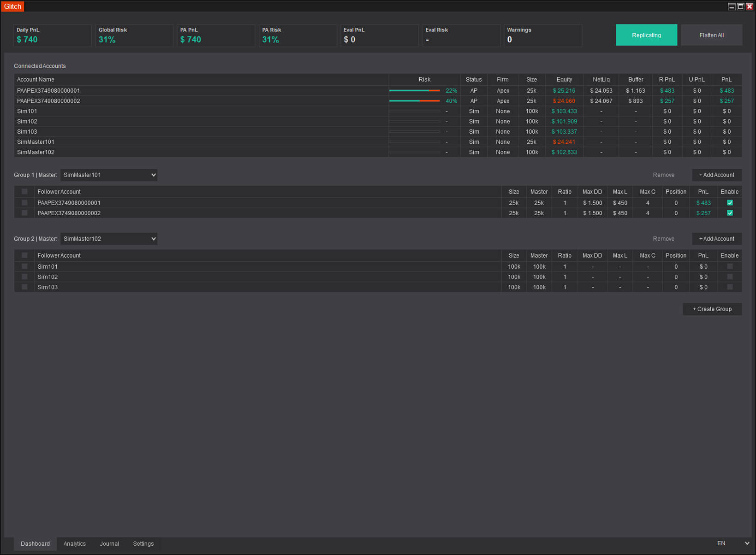Toggle the Replicating button

point(646,35)
